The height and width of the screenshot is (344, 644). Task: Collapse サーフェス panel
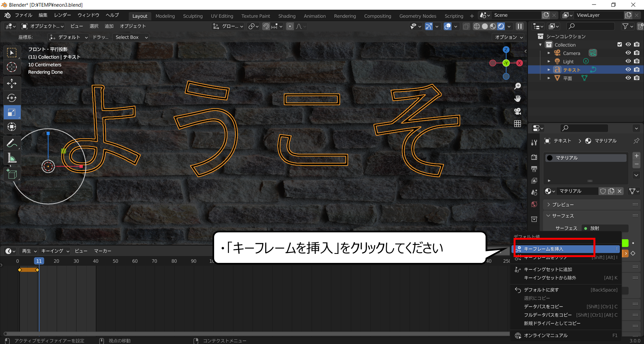(592, 216)
